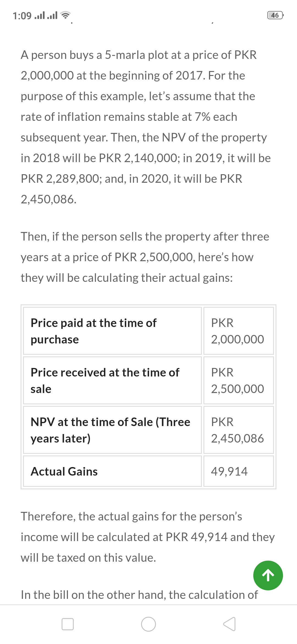Tap the first cellular signal bars icon
Image resolution: width=297 pixels, height=644 pixels.
(40, 15)
